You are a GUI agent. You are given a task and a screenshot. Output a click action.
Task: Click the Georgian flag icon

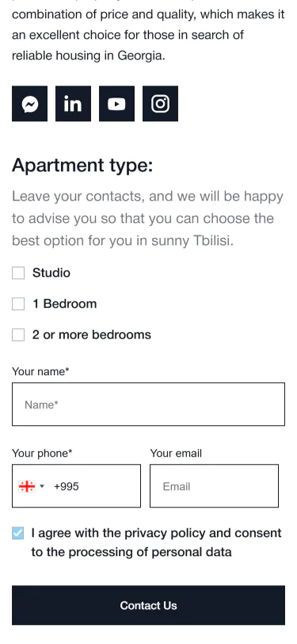[27, 486]
